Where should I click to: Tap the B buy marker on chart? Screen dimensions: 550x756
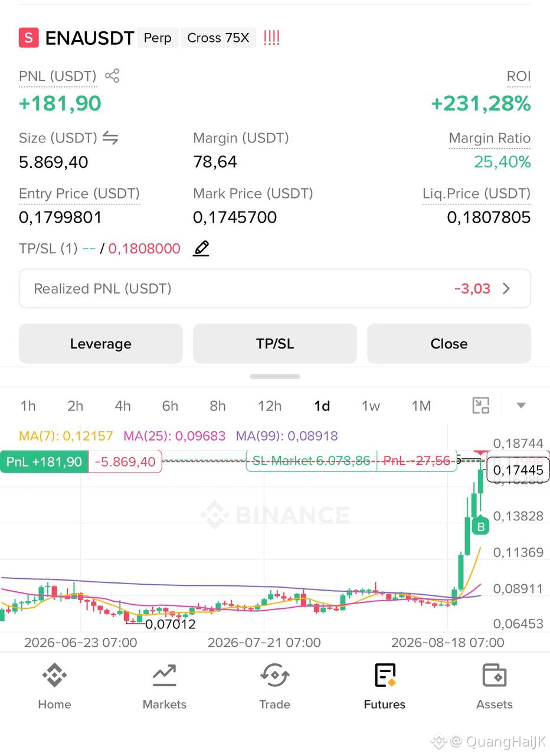[481, 526]
